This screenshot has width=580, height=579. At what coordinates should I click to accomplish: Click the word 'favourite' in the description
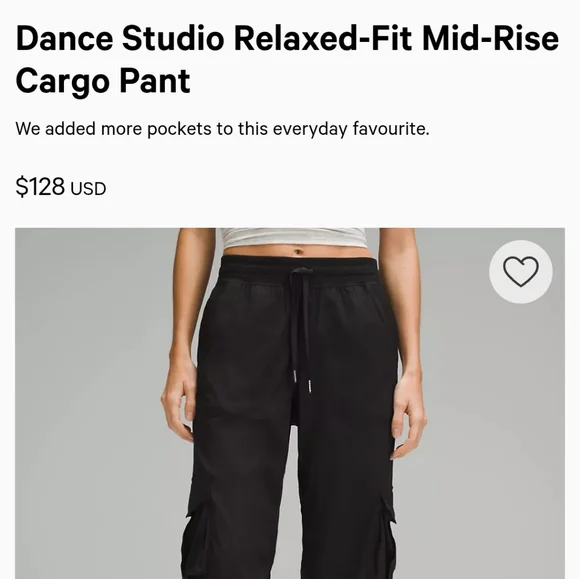point(391,129)
